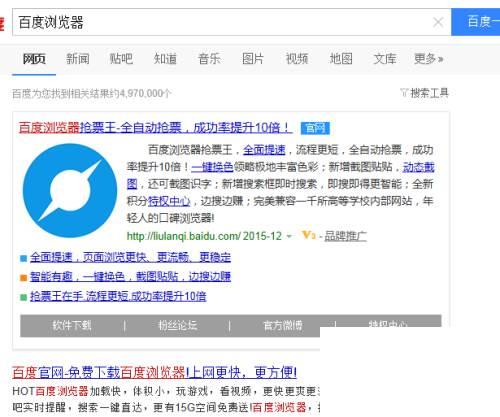The height and width of the screenshot is (417, 500).
Task: Click 官方微博 in the gray bar
Action: click(x=283, y=325)
